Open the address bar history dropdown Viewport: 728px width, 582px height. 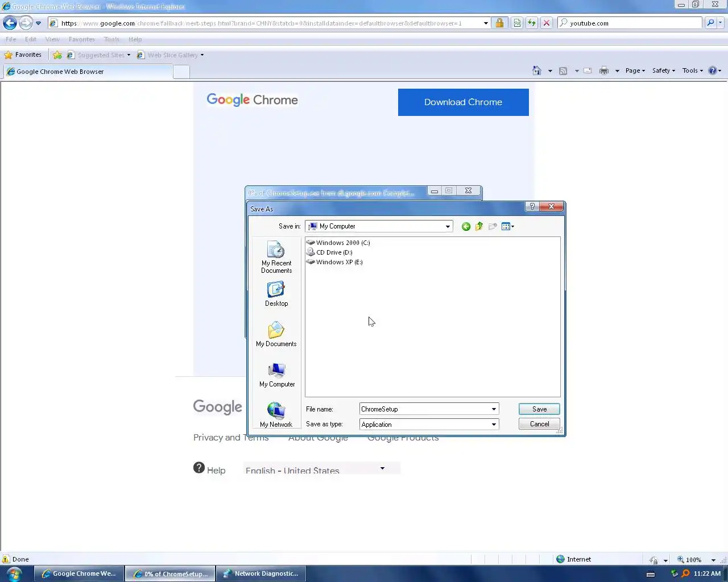[x=486, y=23]
